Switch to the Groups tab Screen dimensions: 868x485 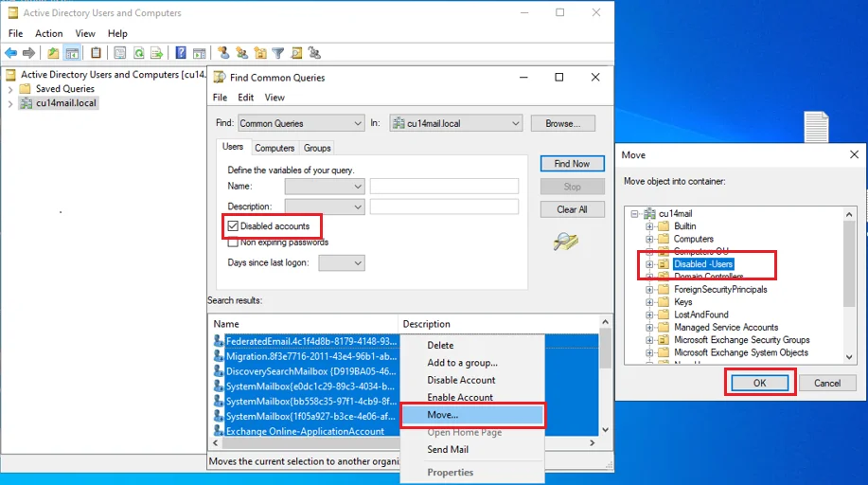point(317,148)
